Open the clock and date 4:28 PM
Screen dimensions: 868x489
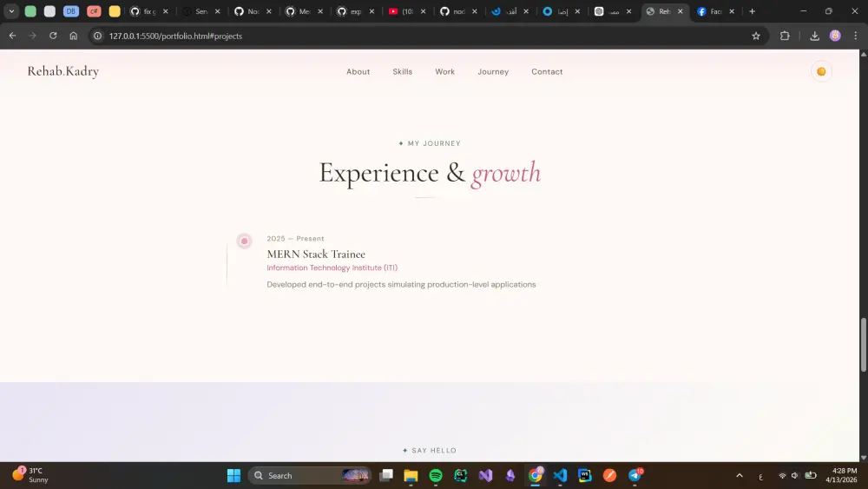841,475
